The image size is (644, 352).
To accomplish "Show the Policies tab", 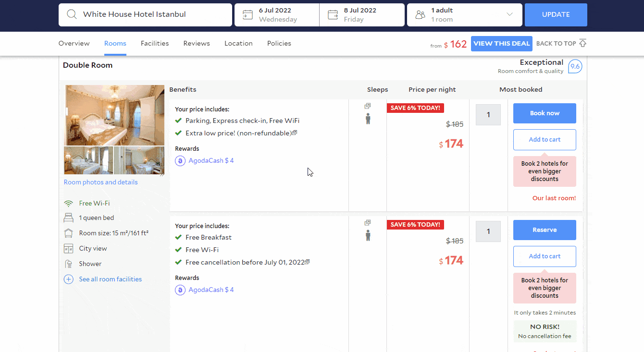I will coord(279,43).
